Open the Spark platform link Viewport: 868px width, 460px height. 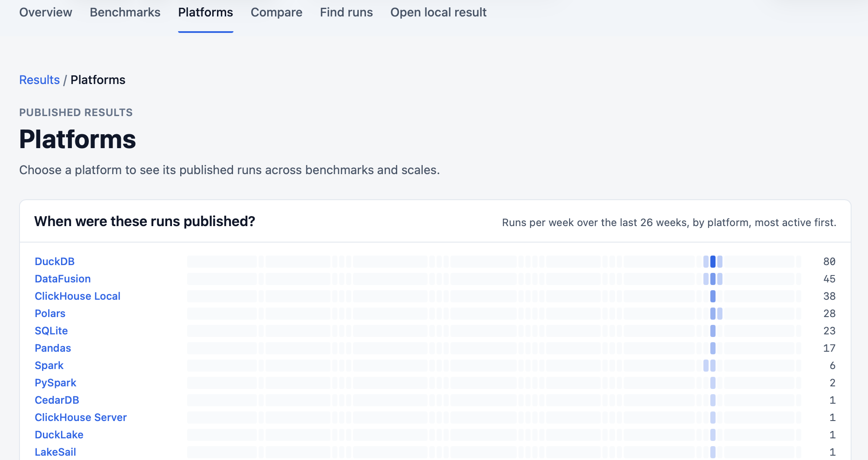[x=49, y=366]
